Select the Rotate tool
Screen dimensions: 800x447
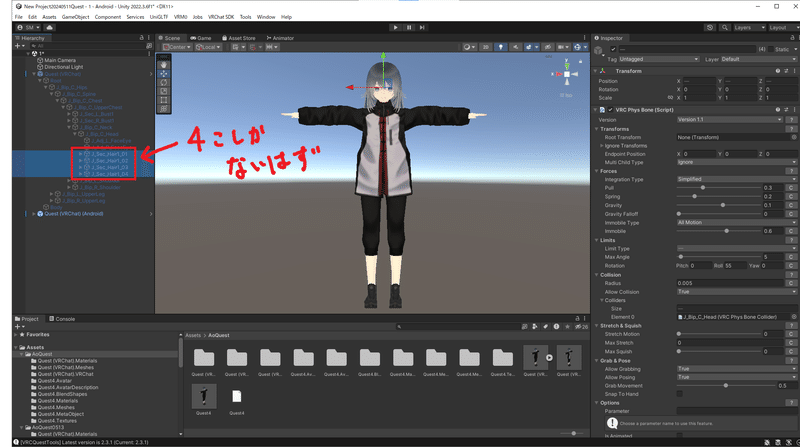(164, 82)
